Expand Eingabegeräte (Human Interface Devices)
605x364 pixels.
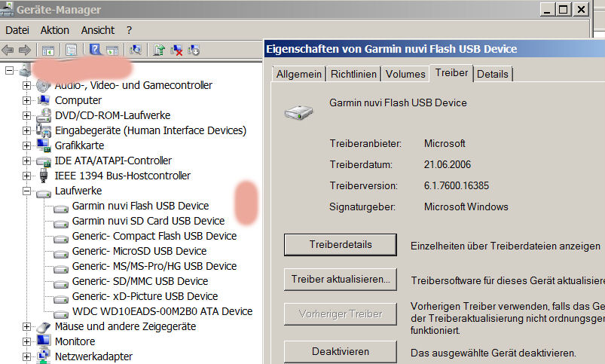point(26,130)
